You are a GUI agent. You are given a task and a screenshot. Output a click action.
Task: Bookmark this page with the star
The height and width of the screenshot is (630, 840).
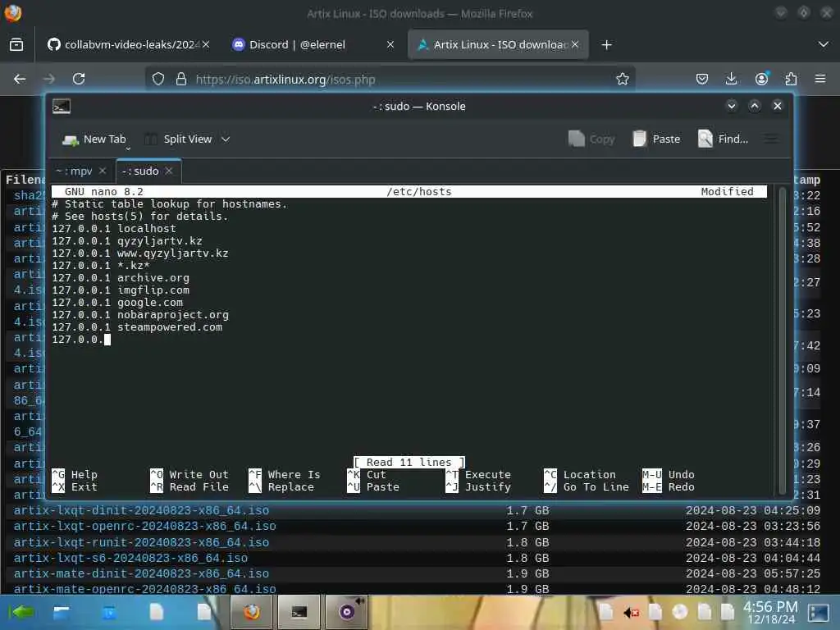point(622,80)
